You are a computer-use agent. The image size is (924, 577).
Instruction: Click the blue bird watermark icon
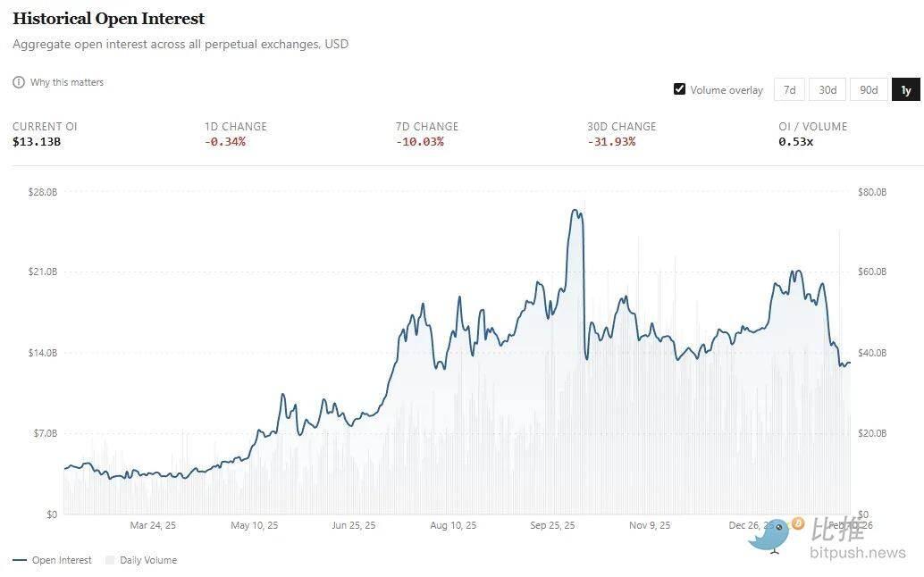769,534
